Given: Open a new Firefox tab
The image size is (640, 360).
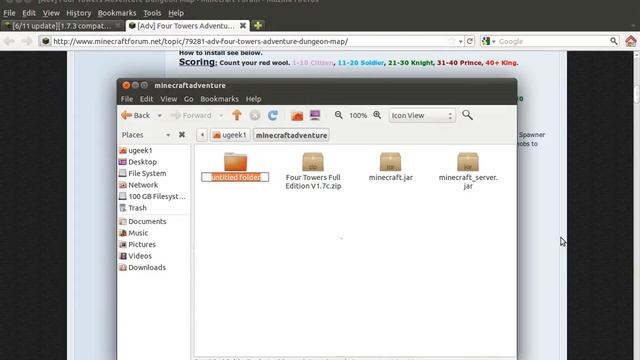Looking at the screenshot, I should click(x=258, y=26).
